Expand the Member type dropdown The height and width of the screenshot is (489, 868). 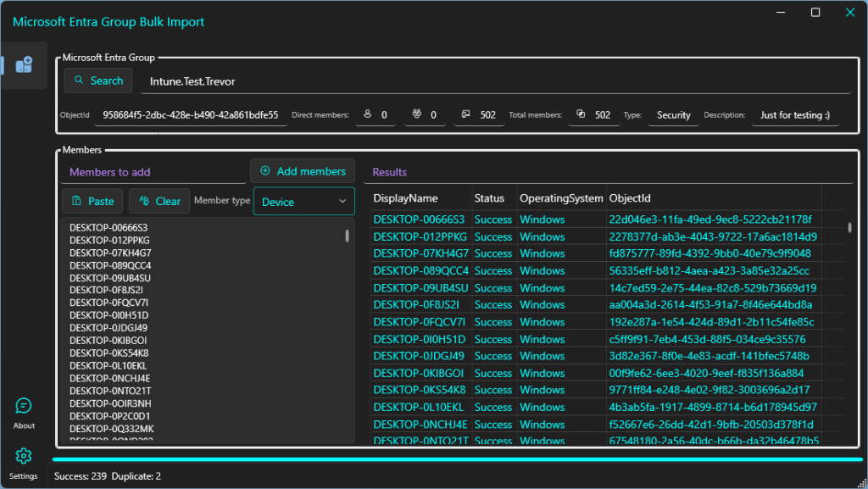303,202
